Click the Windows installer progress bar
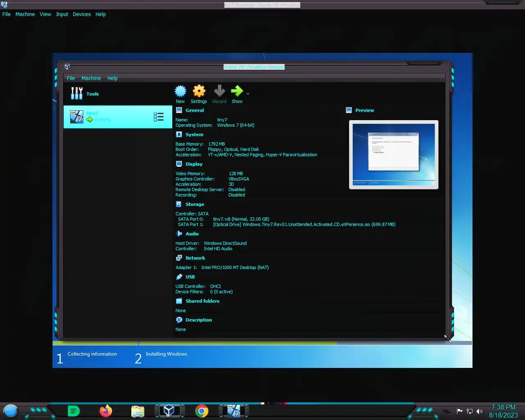This screenshot has width=525, height=420. [x=262, y=343]
